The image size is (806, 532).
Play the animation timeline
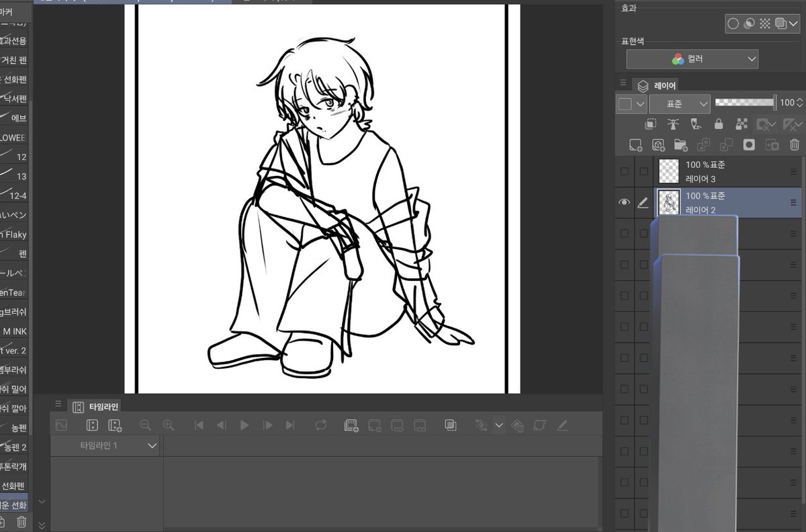coord(244,425)
